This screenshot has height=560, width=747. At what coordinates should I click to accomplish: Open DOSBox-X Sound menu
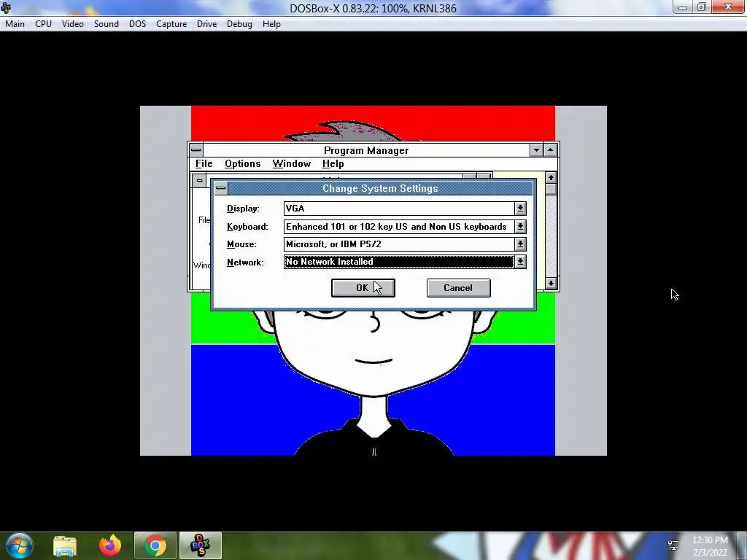(x=107, y=24)
